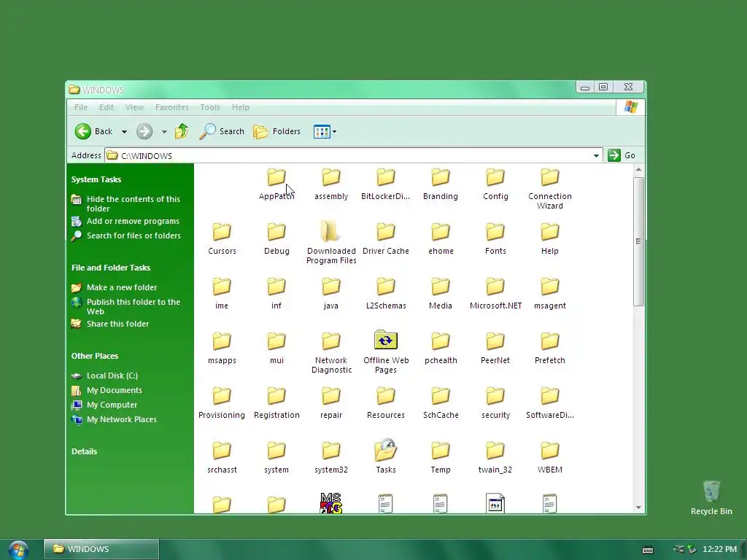The height and width of the screenshot is (560, 747).
Task: Click the scrollbar up arrow
Action: pos(638,169)
